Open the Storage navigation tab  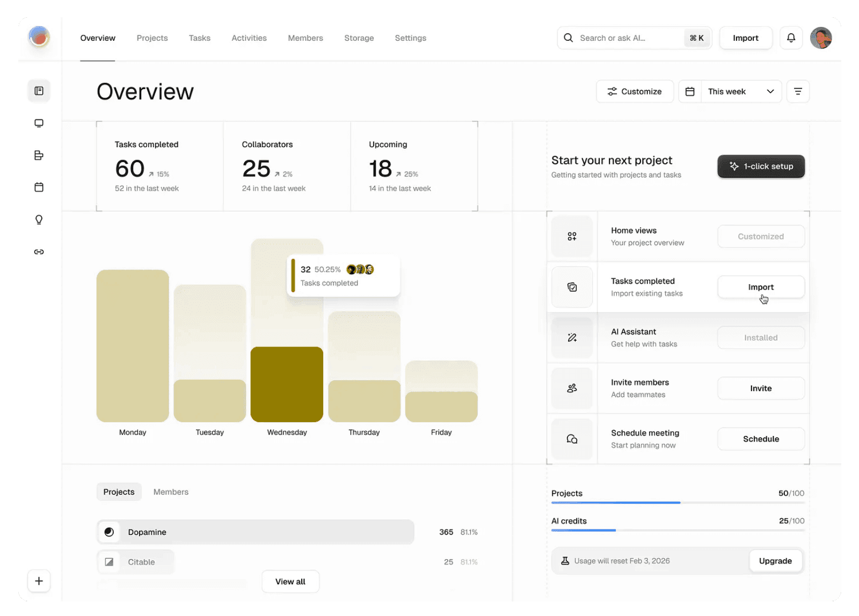click(x=359, y=38)
